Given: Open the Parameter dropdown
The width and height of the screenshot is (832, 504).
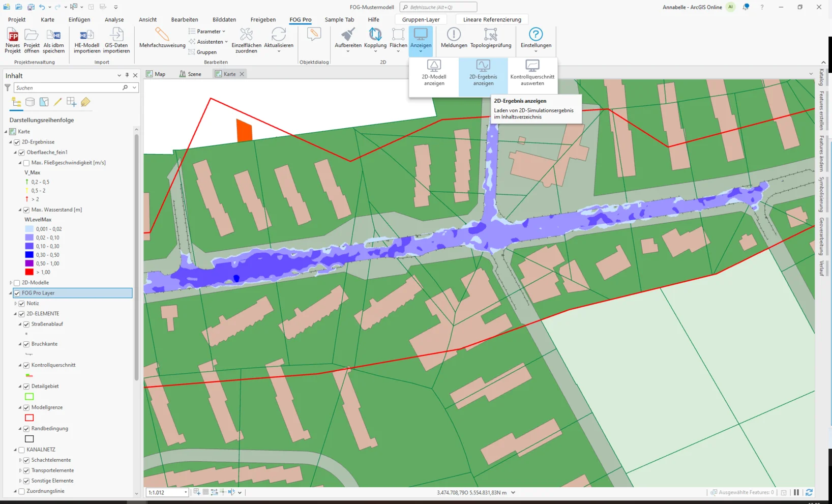Looking at the screenshot, I should coord(207,32).
